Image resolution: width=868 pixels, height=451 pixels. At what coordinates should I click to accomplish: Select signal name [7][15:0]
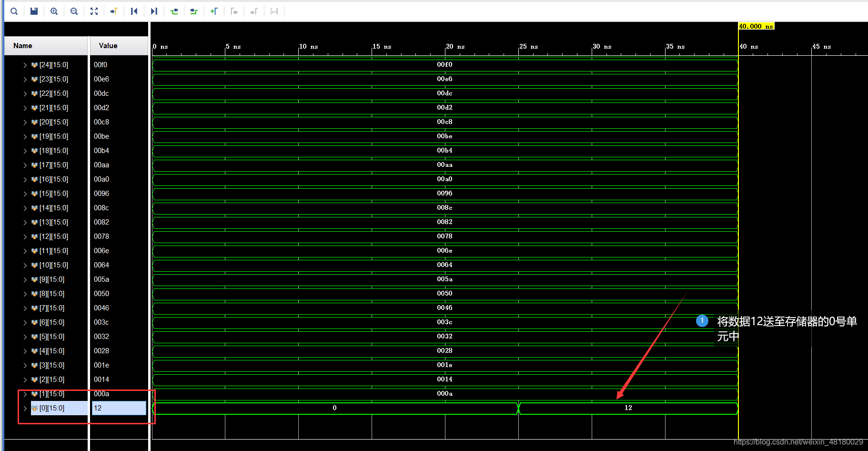(52, 308)
